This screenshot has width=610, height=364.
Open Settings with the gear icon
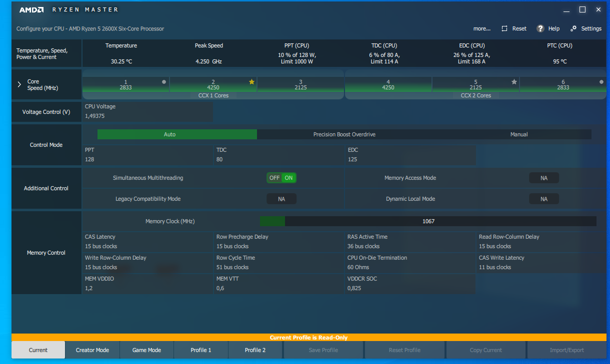tap(573, 28)
